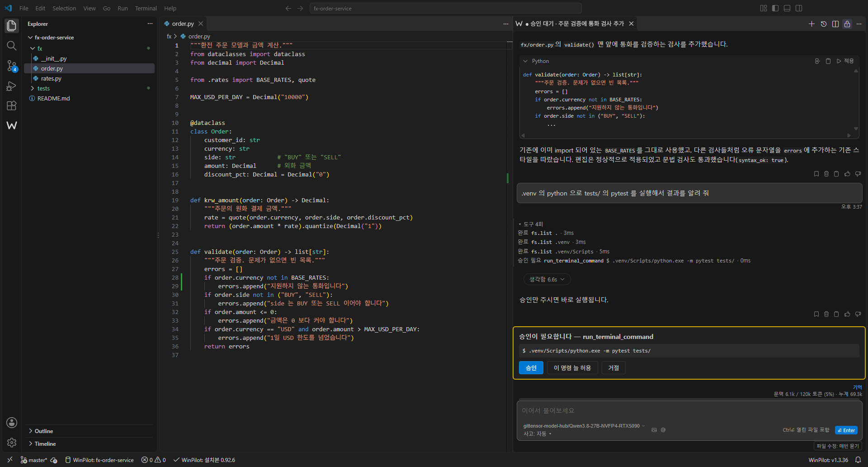Click the @ mention icon in chat input
The image size is (868, 467).
(663, 430)
